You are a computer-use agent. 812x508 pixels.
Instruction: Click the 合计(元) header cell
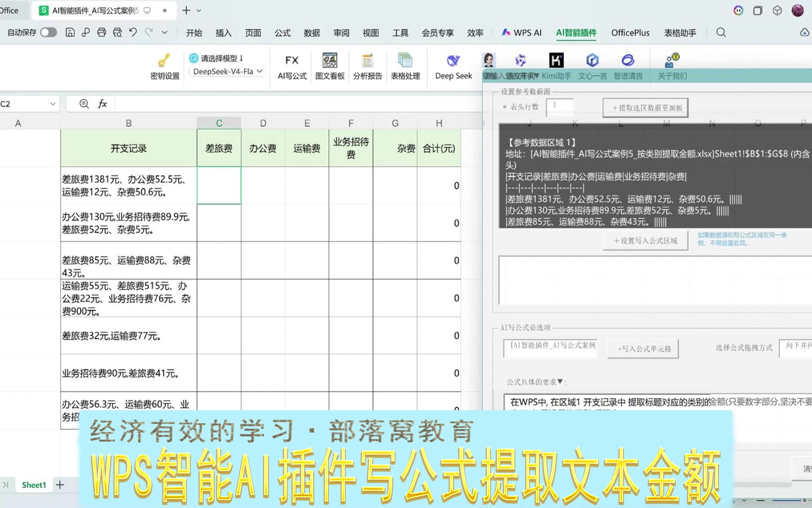(x=439, y=148)
